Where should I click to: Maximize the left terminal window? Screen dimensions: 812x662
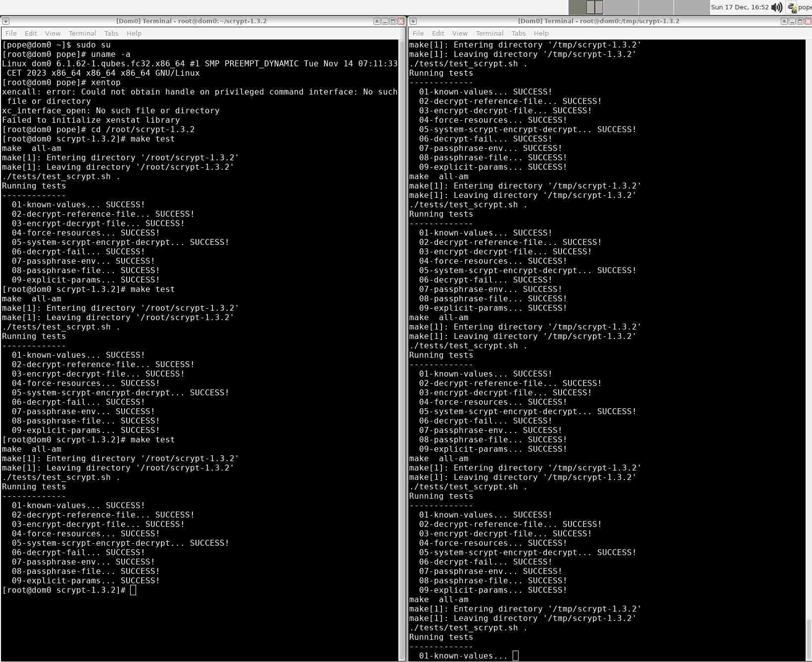click(x=393, y=21)
